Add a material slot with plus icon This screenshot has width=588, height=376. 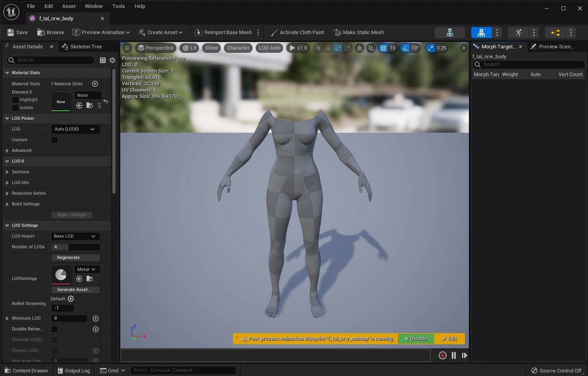95,84
